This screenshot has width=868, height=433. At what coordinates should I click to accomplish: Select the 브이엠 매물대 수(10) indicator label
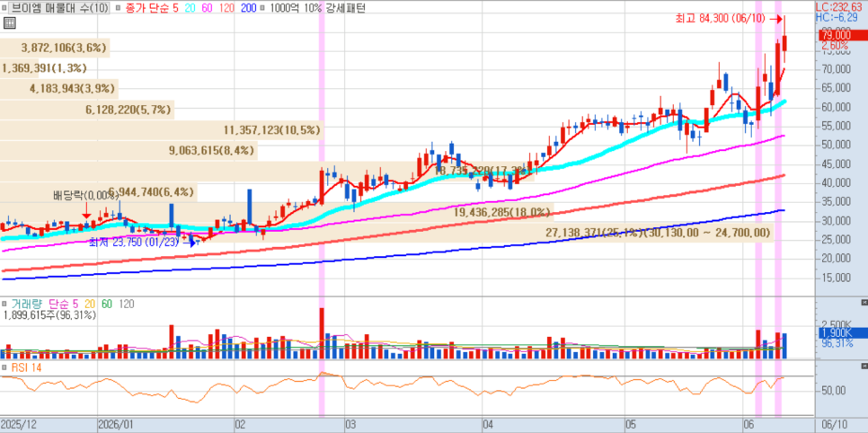pos(59,8)
